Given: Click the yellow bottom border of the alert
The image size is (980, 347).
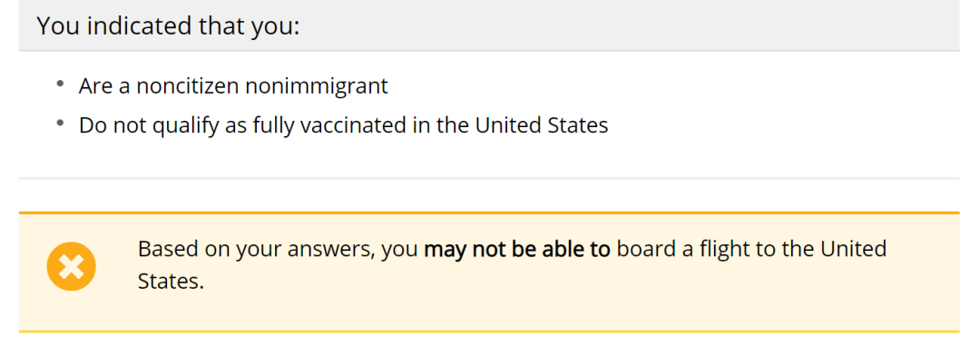Looking at the screenshot, I should pos(489,332).
